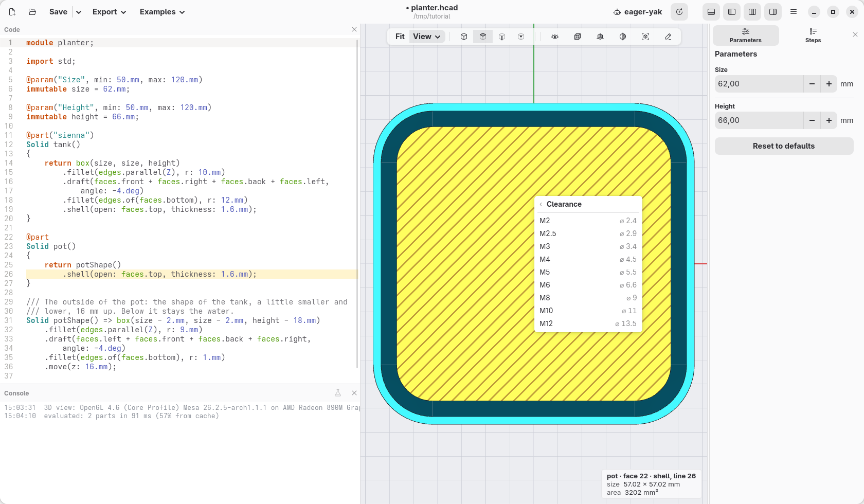Go back from the Clearance submenu
The height and width of the screenshot is (504, 864).
(x=541, y=204)
